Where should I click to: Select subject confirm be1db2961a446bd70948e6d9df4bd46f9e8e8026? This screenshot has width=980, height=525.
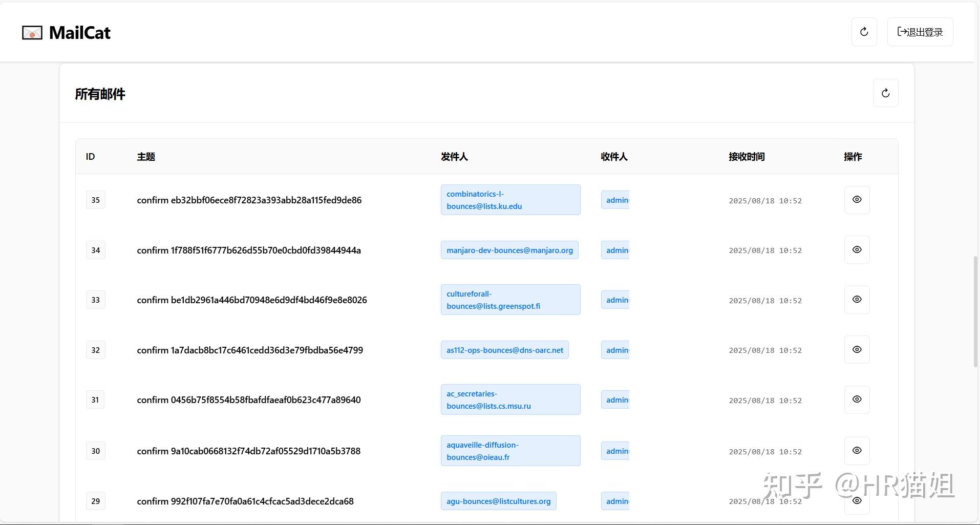coord(252,300)
